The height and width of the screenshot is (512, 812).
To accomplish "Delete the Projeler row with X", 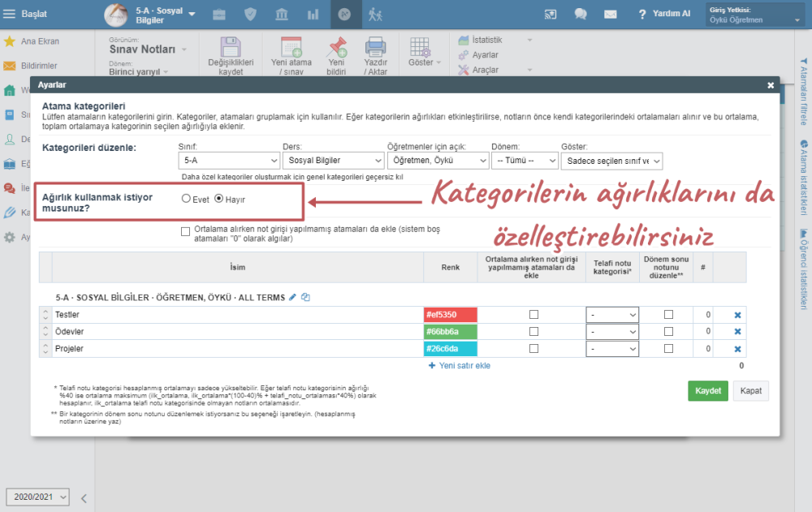I will 737,350.
